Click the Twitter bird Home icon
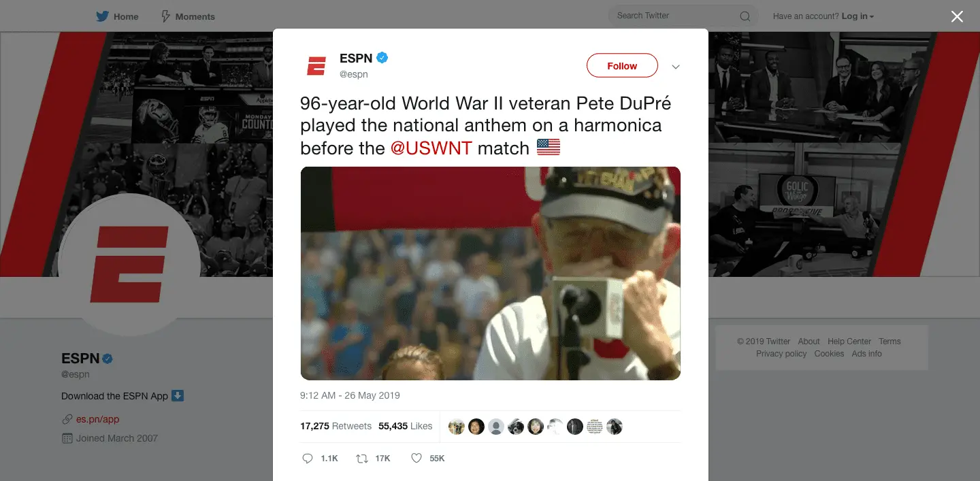Viewport: 980px width, 481px height. click(x=103, y=16)
